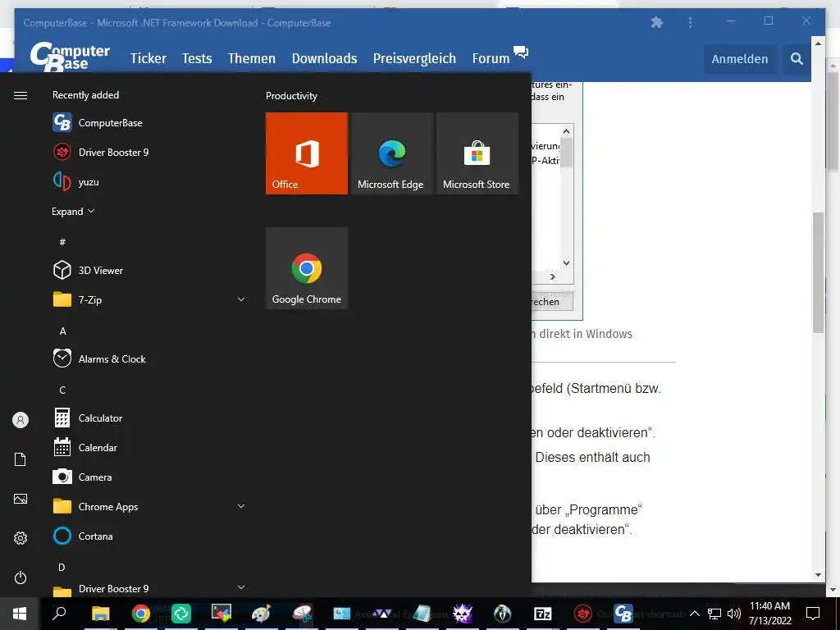Viewport: 840px width, 630px height.
Task: Click the Power icon in Start sidebar
Action: coord(21,577)
